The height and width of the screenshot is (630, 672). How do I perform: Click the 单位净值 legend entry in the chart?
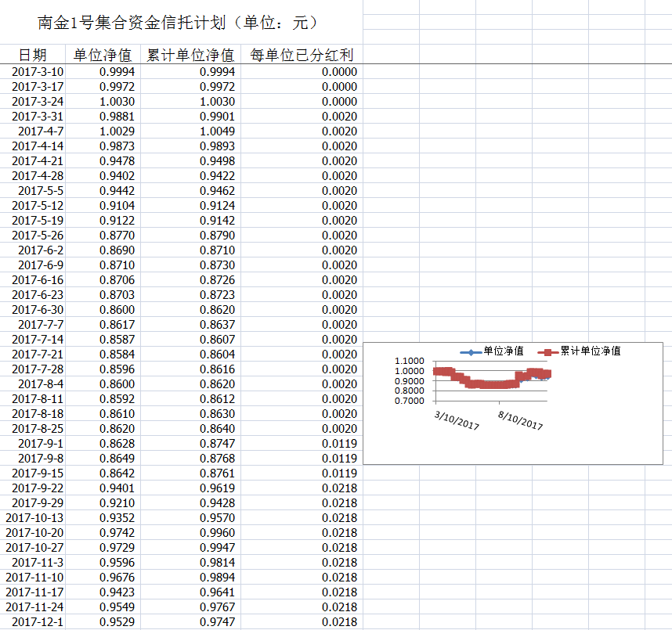point(503,351)
